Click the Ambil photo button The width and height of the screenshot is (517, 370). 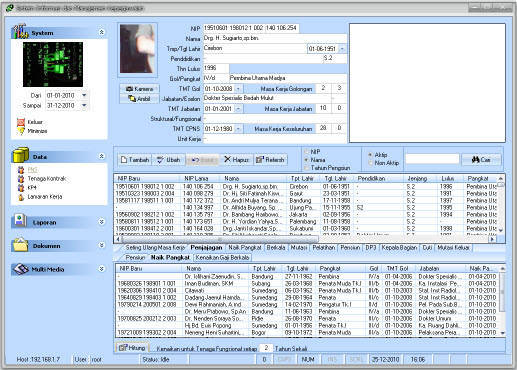[x=139, y=99]
